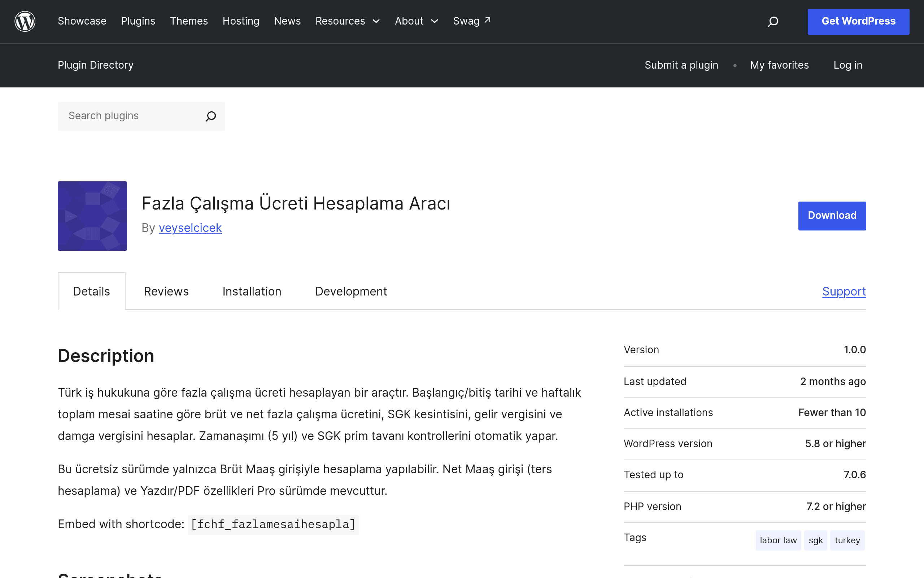This screenshot has width=924, height=578.
Task: Click the '2 months ago' last updated value
Action: [833, 381]
